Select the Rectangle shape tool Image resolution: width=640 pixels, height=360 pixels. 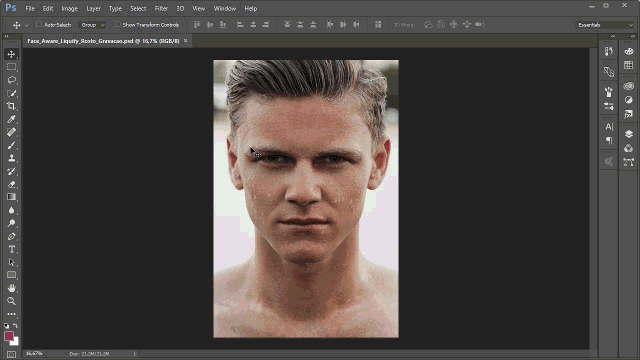coord(11,275)
